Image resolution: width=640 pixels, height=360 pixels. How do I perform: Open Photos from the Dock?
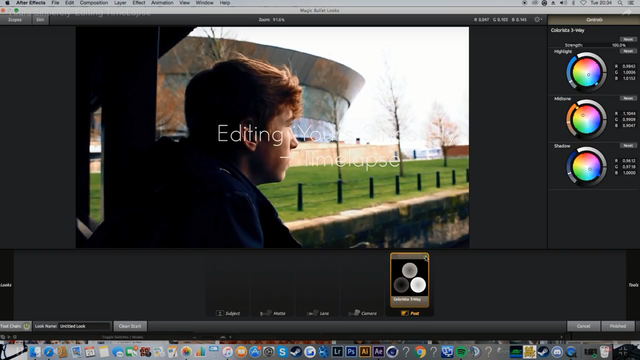[x=186, y=351]
